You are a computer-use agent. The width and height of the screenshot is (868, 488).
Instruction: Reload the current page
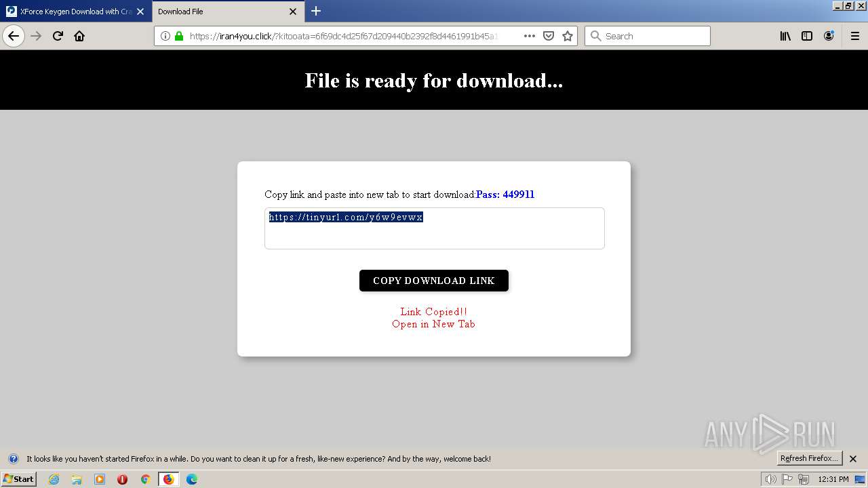pyautogui.click(x=58, y=36)
